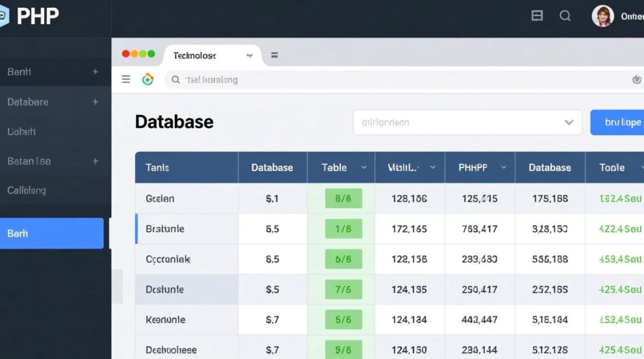Open the Table column header dropdown
Image resolution: width=644 pixels, height=359 pixels.
click(x=364, y=168)
